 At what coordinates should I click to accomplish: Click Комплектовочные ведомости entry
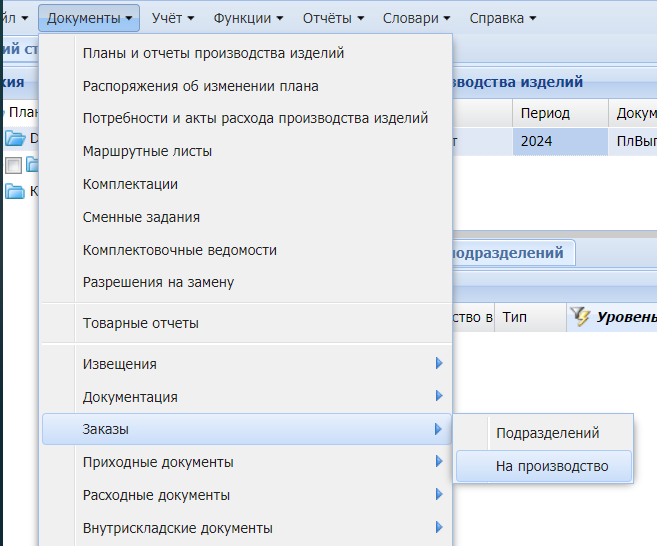click(x=179, y=250)
